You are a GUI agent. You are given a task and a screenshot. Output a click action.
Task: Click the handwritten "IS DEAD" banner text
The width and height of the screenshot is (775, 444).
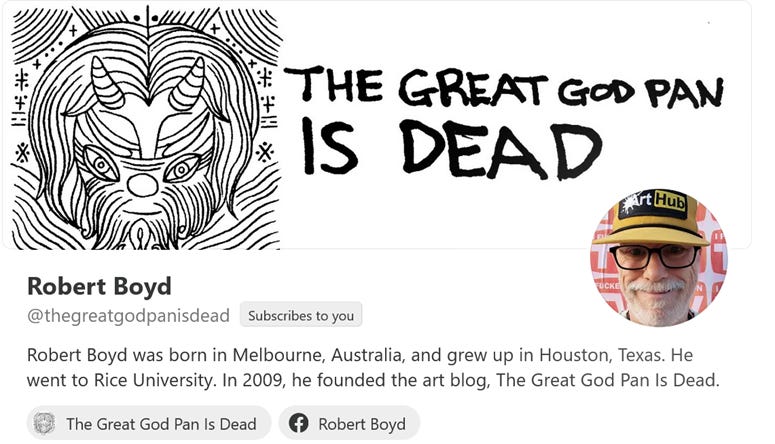point(451,148)
